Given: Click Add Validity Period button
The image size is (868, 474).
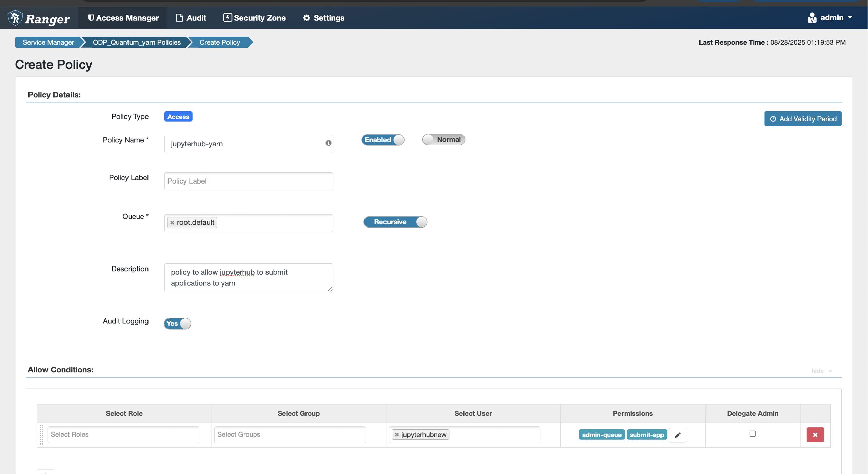Looking at the screenshot, I should coord(802,119).
